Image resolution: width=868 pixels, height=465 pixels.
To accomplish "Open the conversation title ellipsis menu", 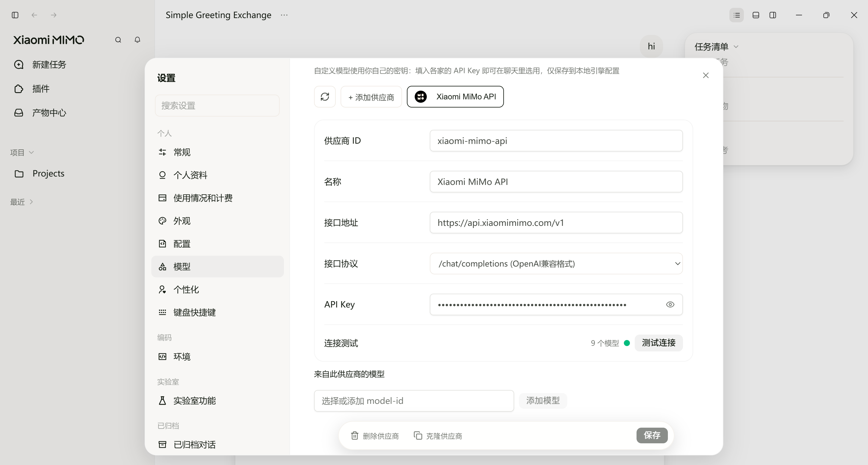I will click(x=284, y=15).
